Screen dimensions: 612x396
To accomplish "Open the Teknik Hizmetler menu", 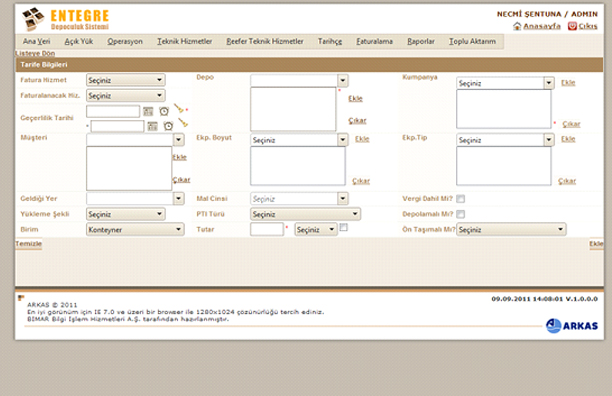I will pyautogui.click(x=185, y=41).
